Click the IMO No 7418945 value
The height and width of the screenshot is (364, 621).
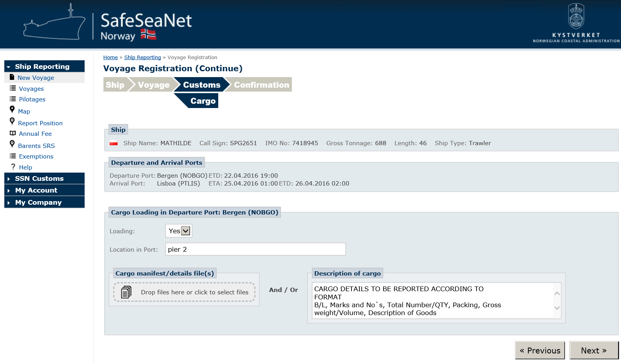click(305, 143)
